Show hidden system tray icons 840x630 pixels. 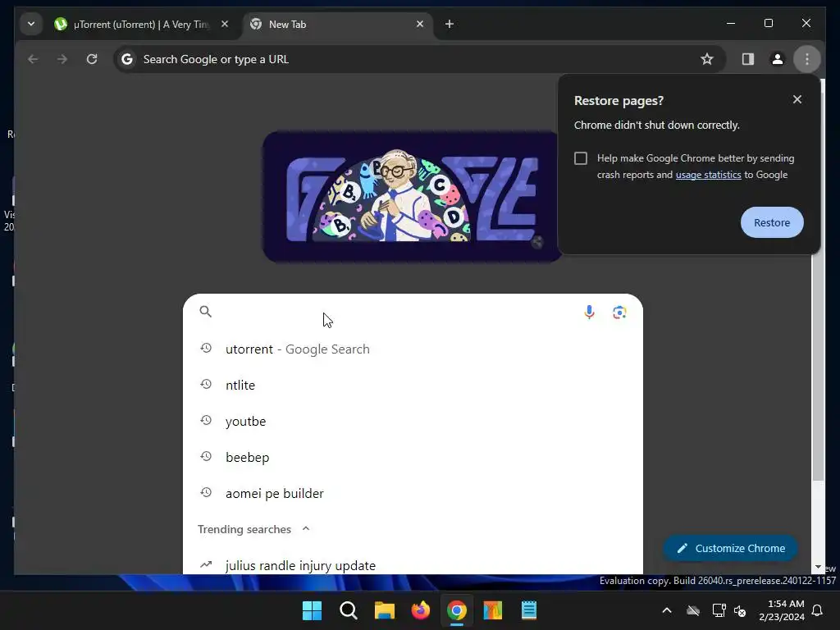point(667,610)
